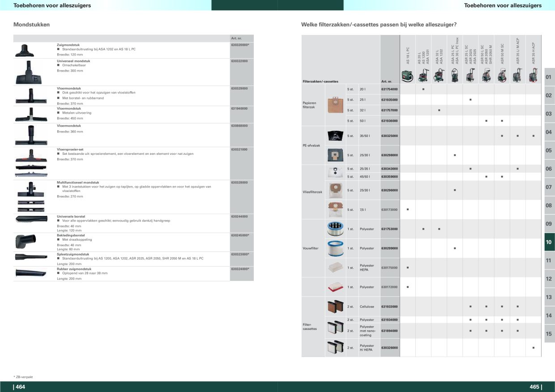Click the Mondstukken section heading
Image resolution: width=555 pixels, height=392 pixels.
pos(32,24)
